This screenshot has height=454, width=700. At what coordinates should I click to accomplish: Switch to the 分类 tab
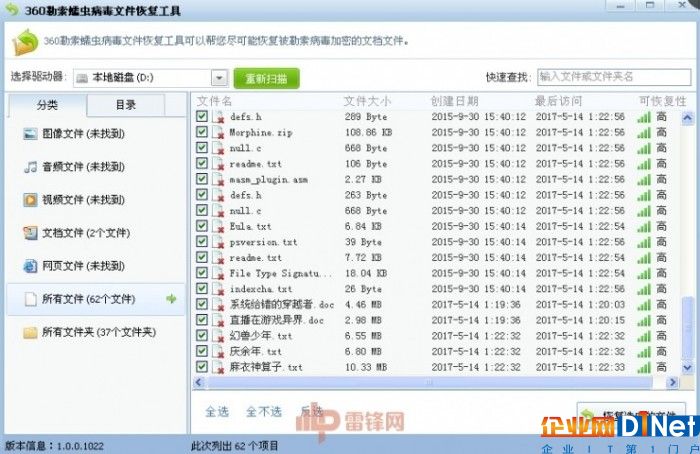pyautogui.click(x=47, y=105)
